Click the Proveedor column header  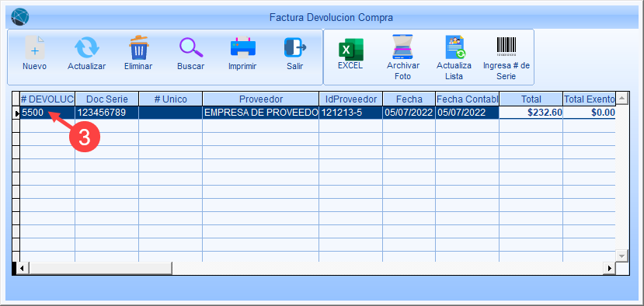point(261,99)
